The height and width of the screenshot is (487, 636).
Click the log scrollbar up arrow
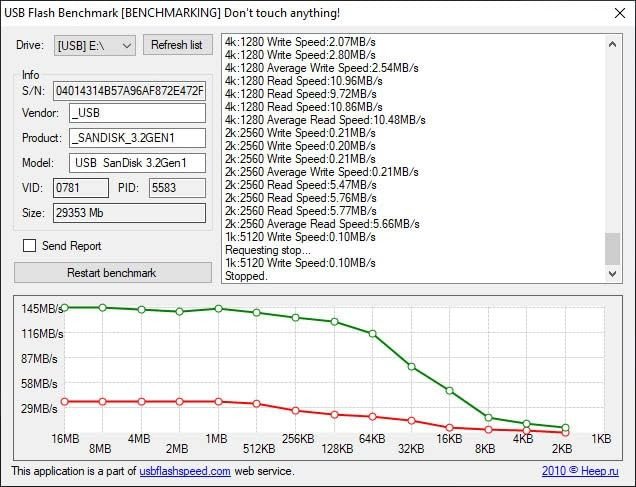coord(612,42)
